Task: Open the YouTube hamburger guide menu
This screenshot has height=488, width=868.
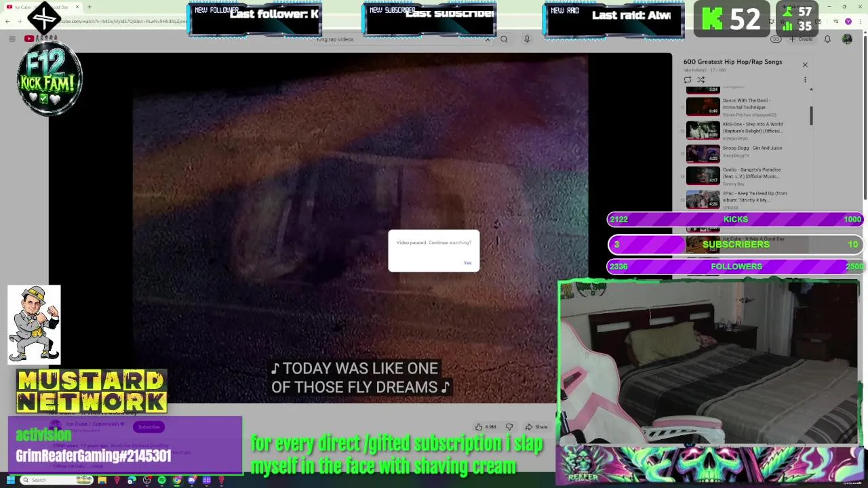Action: click(x=12, y=39)
